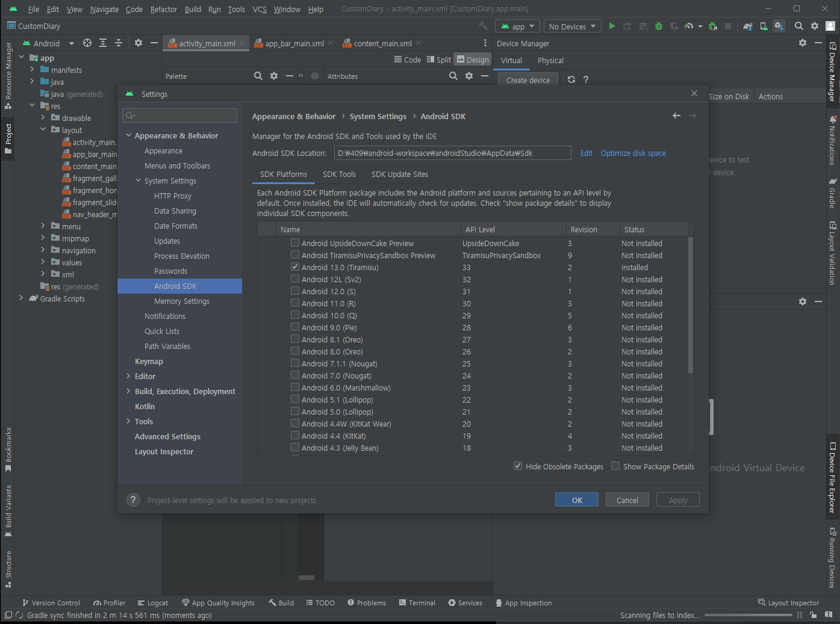Run the app with the green play icon
Image resolution: width=840 pixels, height=624 pixels.
(x=612, y=26)
